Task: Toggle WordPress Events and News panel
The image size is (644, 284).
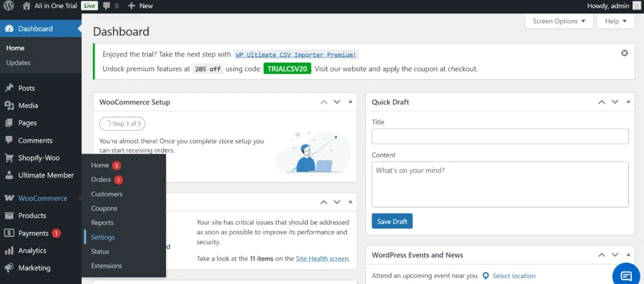Action: pos(628,255)
